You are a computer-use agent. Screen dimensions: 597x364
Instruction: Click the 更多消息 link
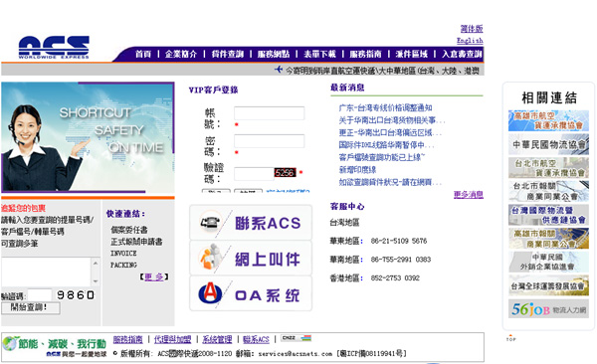point(469,195)
